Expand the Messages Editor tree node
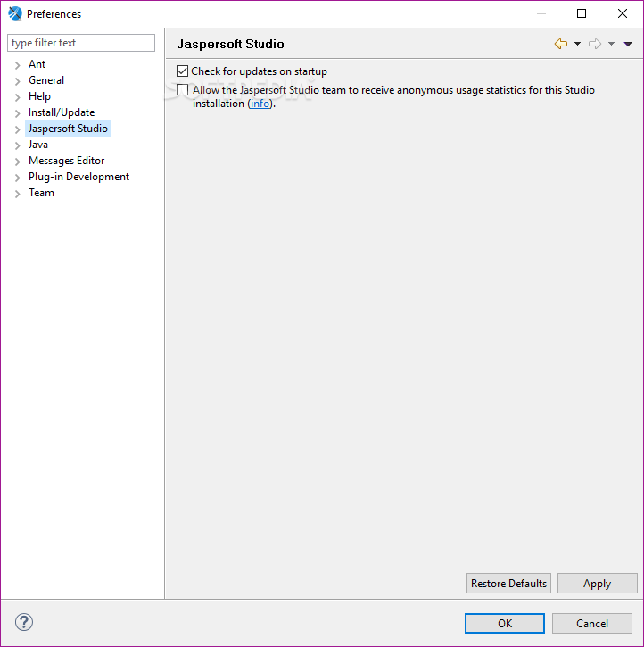Screen dimensions: 644x647 click(x=17, y=162)
